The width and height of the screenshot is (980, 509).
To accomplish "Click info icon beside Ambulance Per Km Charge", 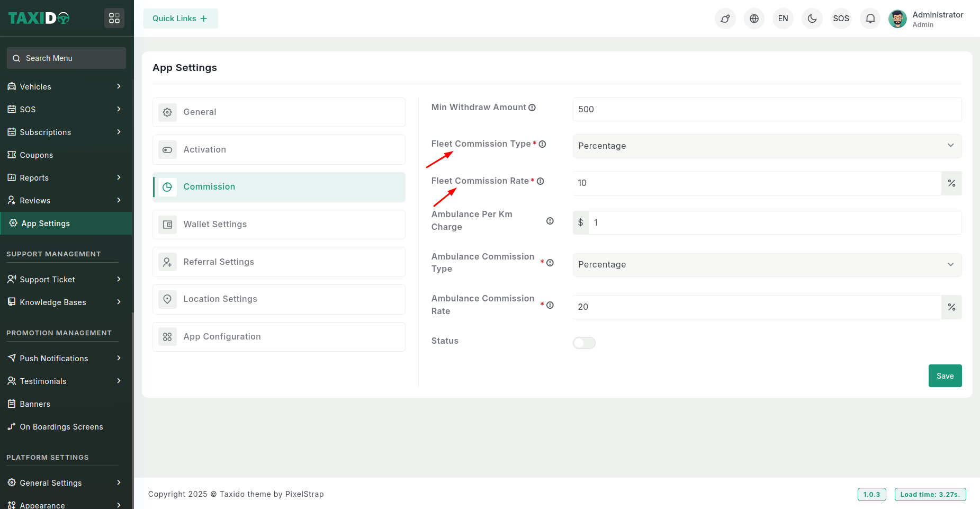I will tap(550, 221).
